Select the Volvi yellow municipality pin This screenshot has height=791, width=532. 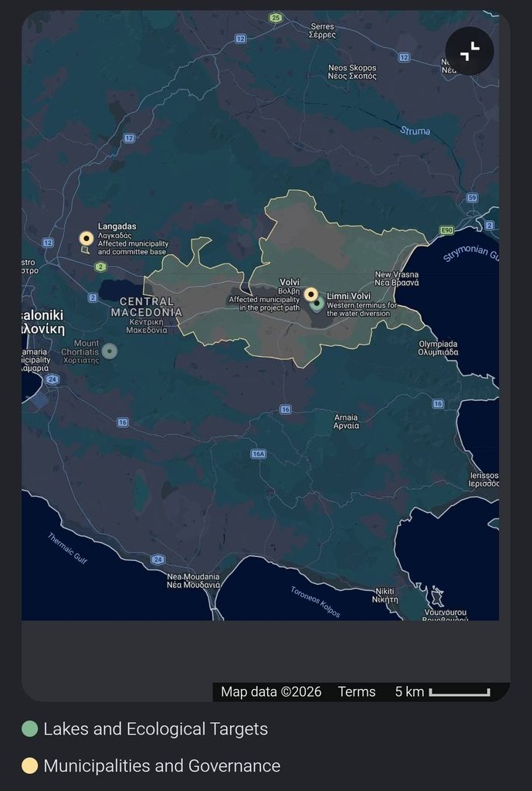tap(310, 294)
